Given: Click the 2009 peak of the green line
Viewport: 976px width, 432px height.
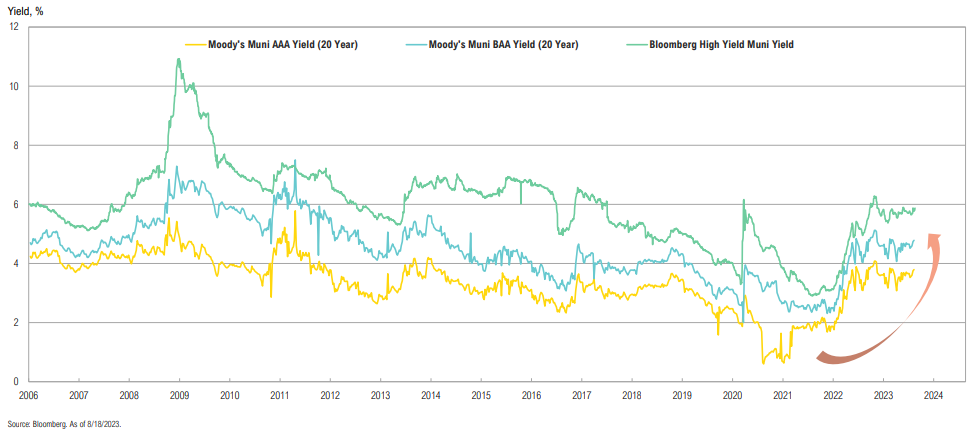Looking at the screenshot, I should point(179,59).
